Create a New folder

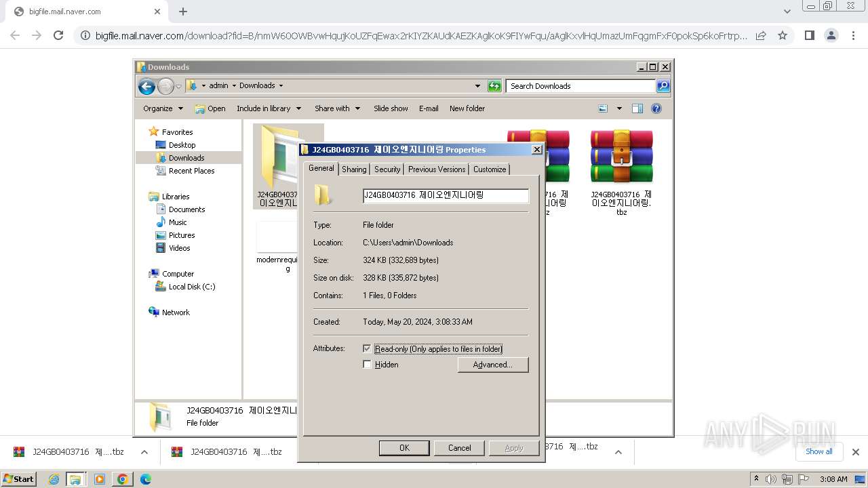[467, 108]
